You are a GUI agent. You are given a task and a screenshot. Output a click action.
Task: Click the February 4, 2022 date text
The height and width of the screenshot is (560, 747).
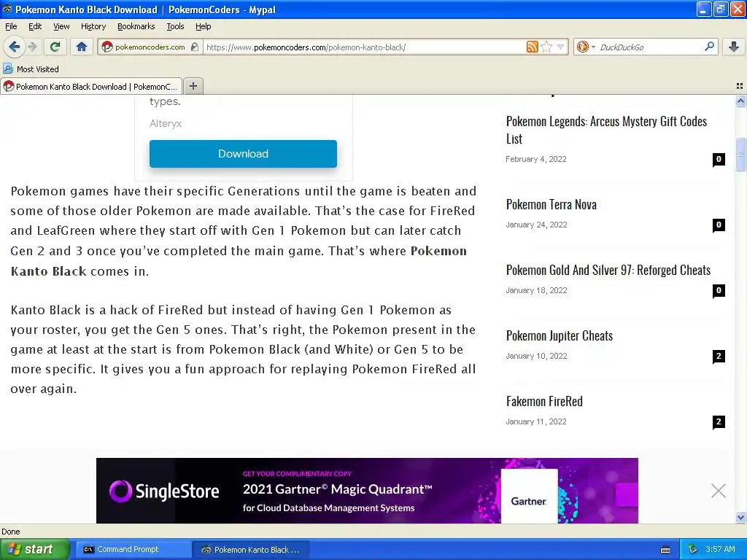click(536, 159)
